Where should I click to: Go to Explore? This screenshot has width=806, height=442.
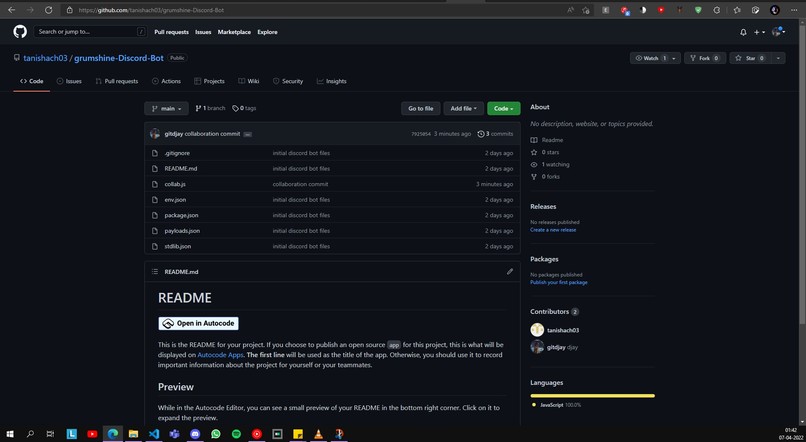coord(267,32)
